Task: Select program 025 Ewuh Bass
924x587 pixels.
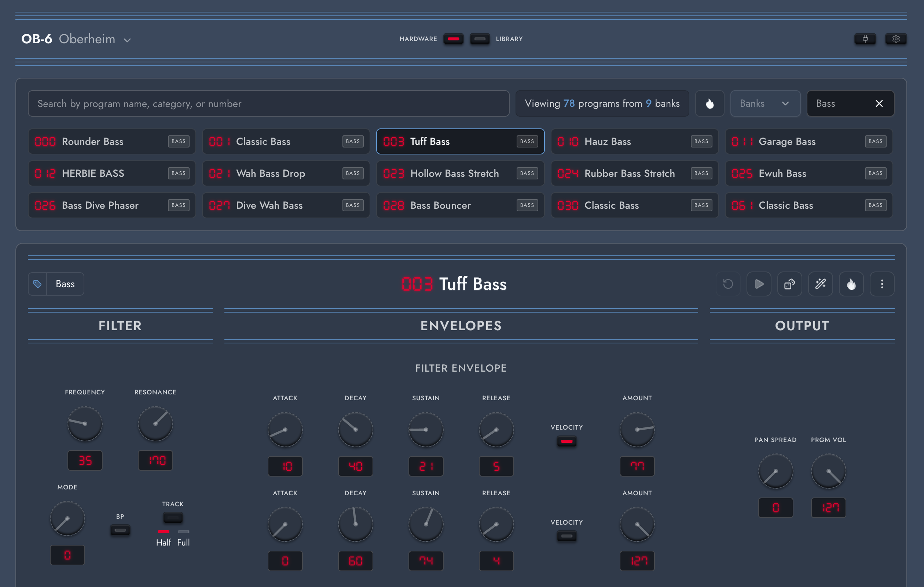Action: [809, 173]
